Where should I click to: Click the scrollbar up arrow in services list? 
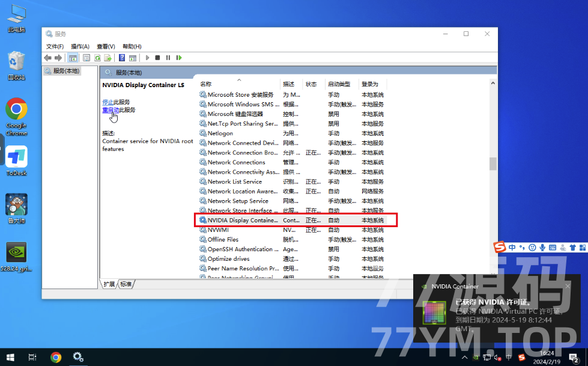coord(493,84)
